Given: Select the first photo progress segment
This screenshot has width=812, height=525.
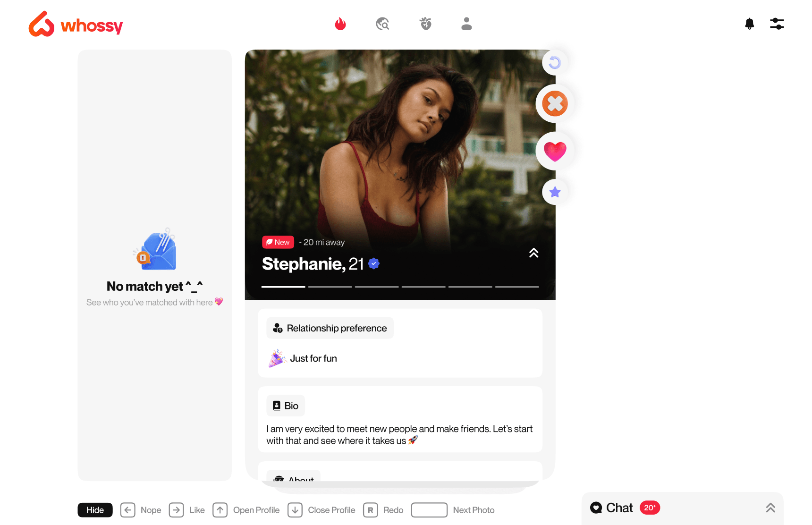Looking at the screenshot, I should tap(283, 287).
